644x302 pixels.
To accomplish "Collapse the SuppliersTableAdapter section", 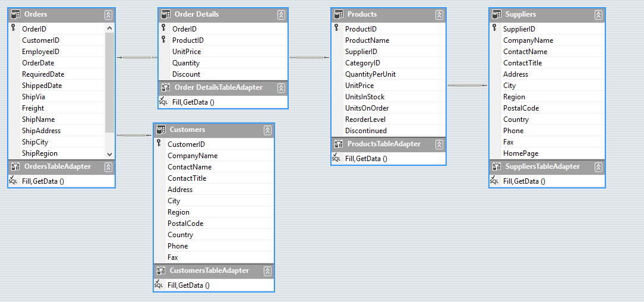I will tap(598, 167).
